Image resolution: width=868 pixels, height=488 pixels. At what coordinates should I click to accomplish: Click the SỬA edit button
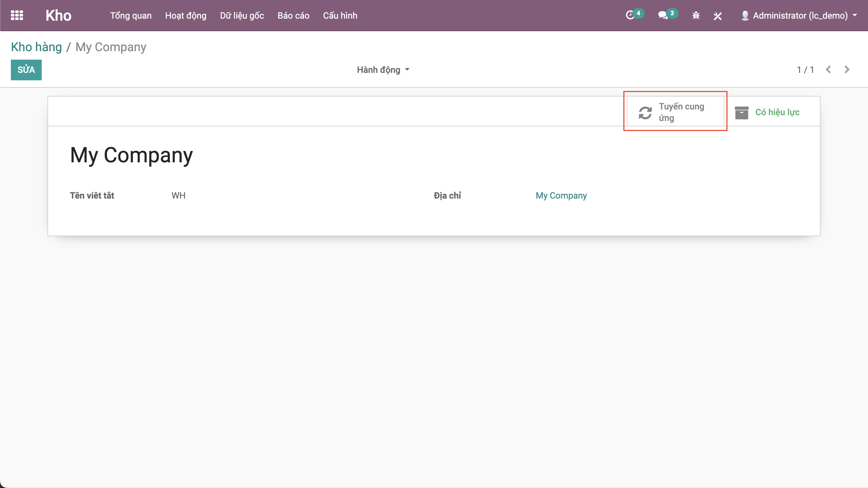pyautogui.click(x=26, y=70)
